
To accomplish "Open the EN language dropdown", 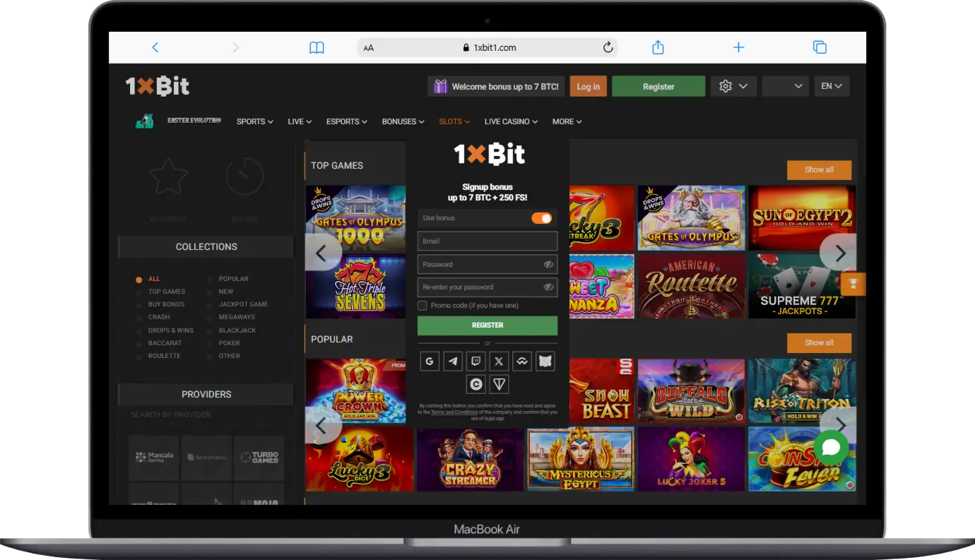I will click(x=832, y=86).
